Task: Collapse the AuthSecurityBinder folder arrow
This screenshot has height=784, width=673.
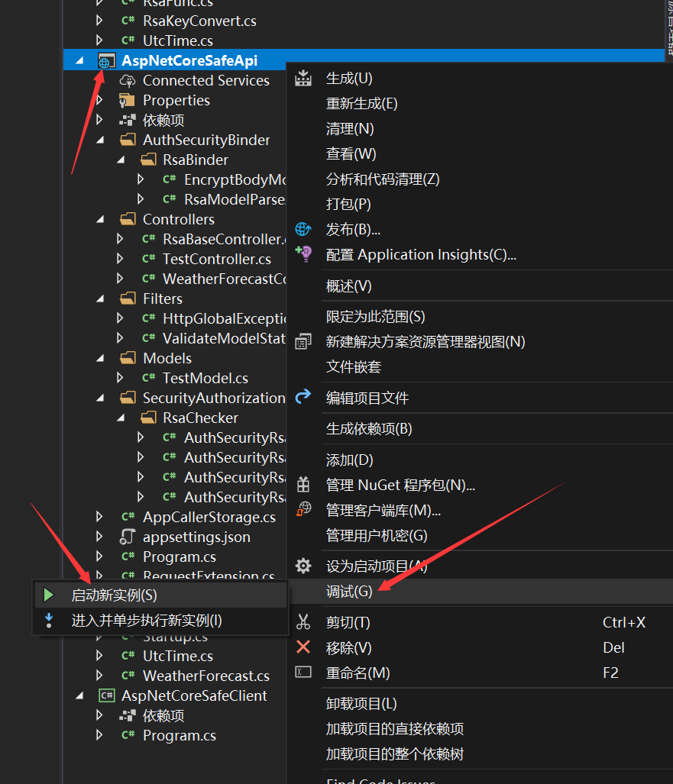Action: (x=100, y=140)
